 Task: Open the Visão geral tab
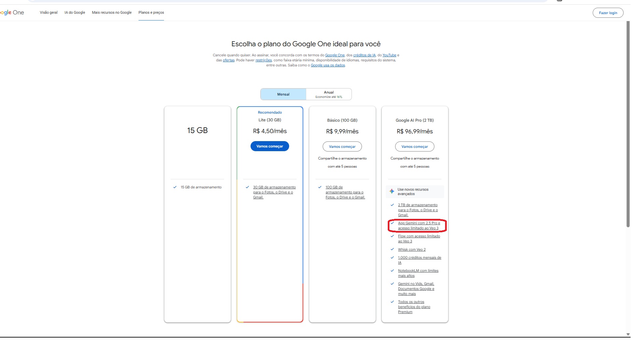(x=49, y=12)
